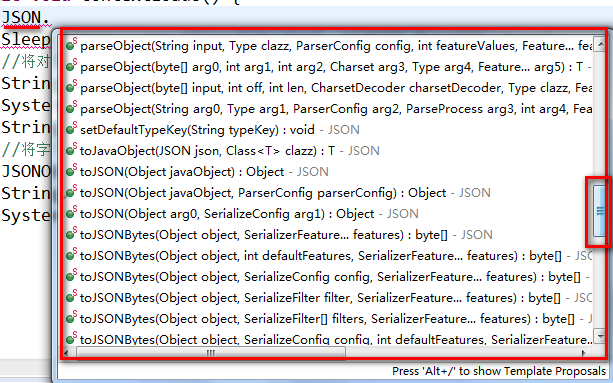This screenshot has height=383, width=613.
Task: Select toJSONBytes(Object object, SerializeFilter[] filters) row
Action: (x=328, y=319)
